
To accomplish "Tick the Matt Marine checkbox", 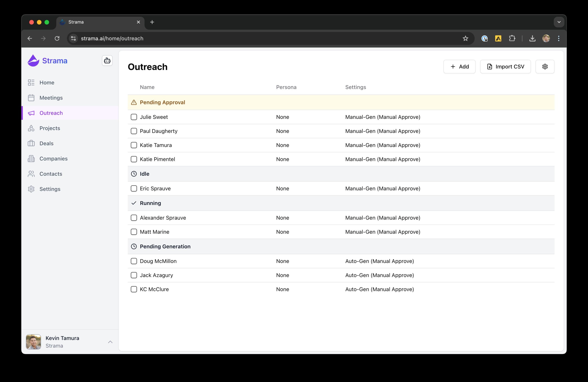I will point(134,232).
